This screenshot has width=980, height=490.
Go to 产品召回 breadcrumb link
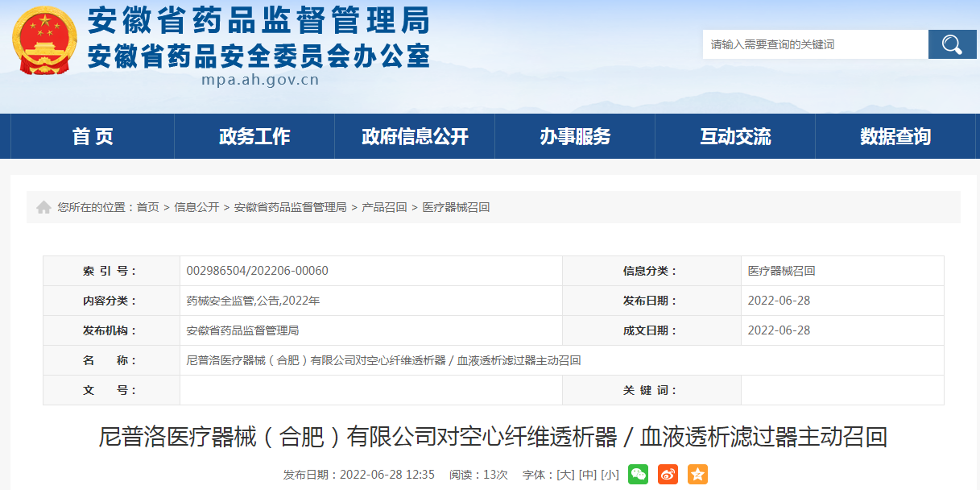coord(384,207)
